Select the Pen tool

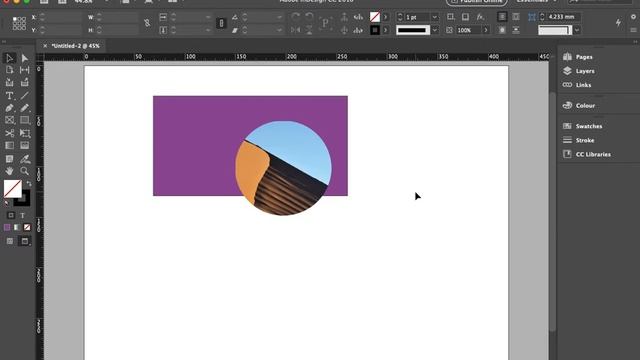9,108
